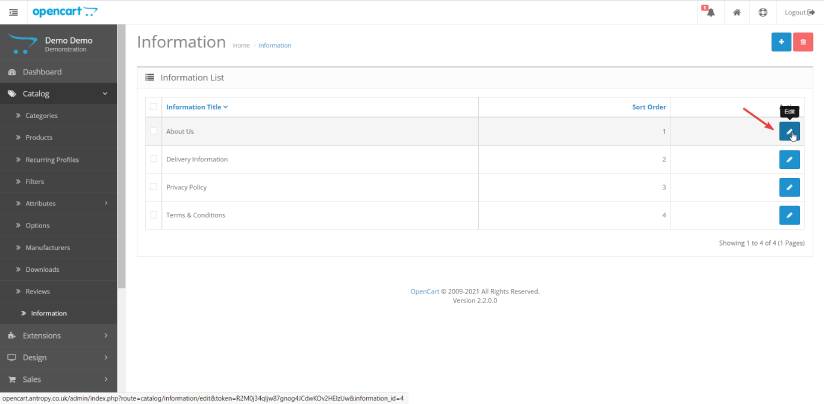Viewport: 824px width, 404px height.
Task: Tick the Privacy Policy checkbox
Action: pos(153,187)
